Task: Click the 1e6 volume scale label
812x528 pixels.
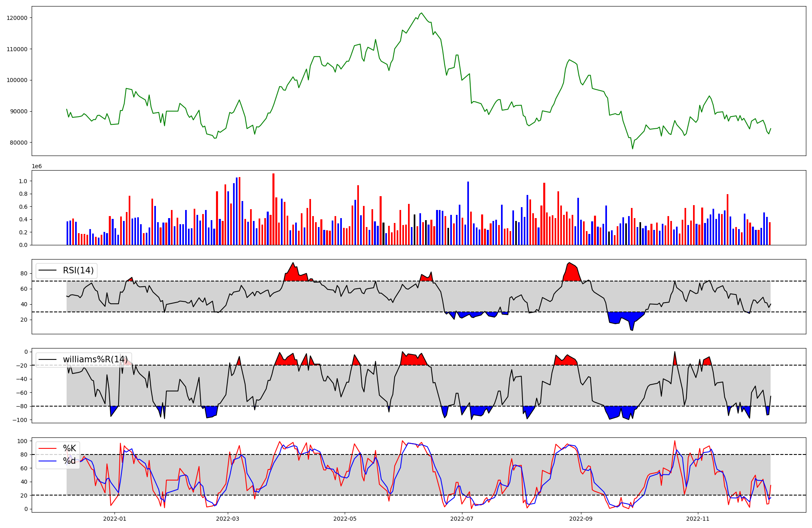Action: pos(37,167)
